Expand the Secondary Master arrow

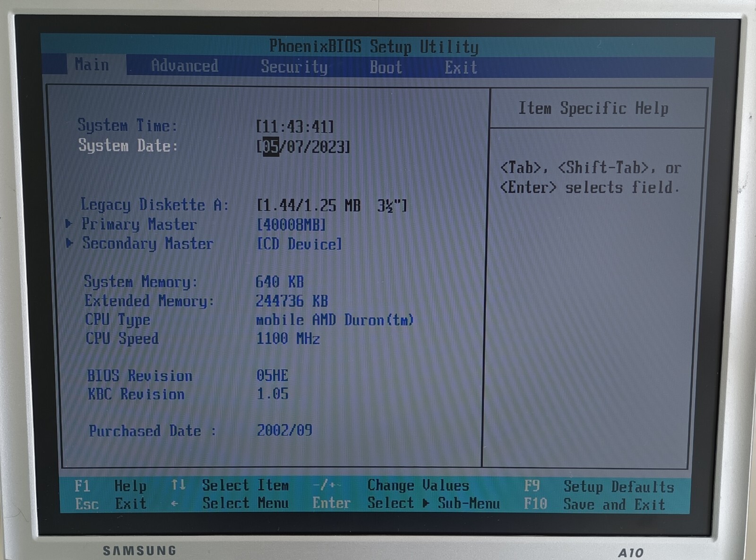point(69,243)
